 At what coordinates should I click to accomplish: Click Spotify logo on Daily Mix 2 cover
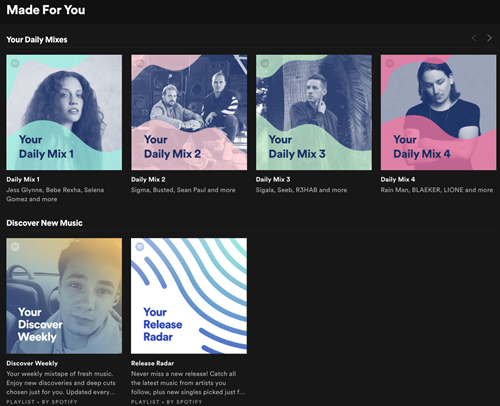pyautogui.click(x=140, y=63)
